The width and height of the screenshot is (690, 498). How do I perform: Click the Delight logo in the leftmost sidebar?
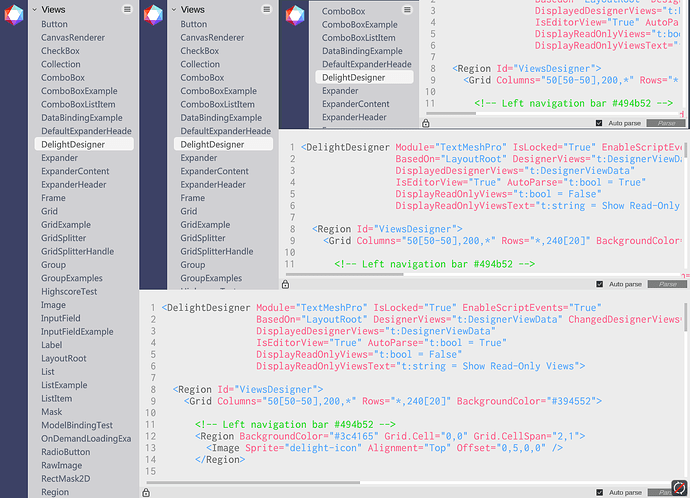point(14,15)
